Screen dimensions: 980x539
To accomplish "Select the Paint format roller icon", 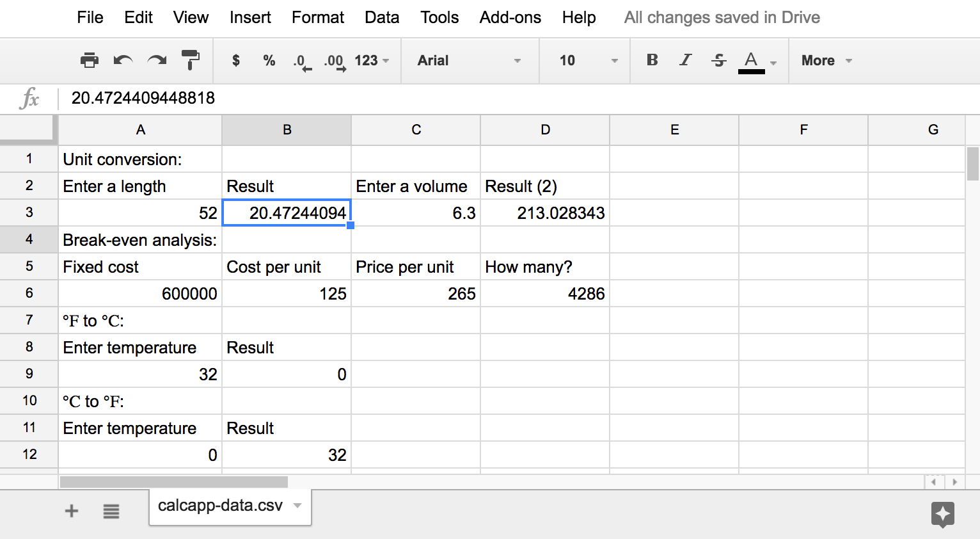I will [x=190, y=60].
